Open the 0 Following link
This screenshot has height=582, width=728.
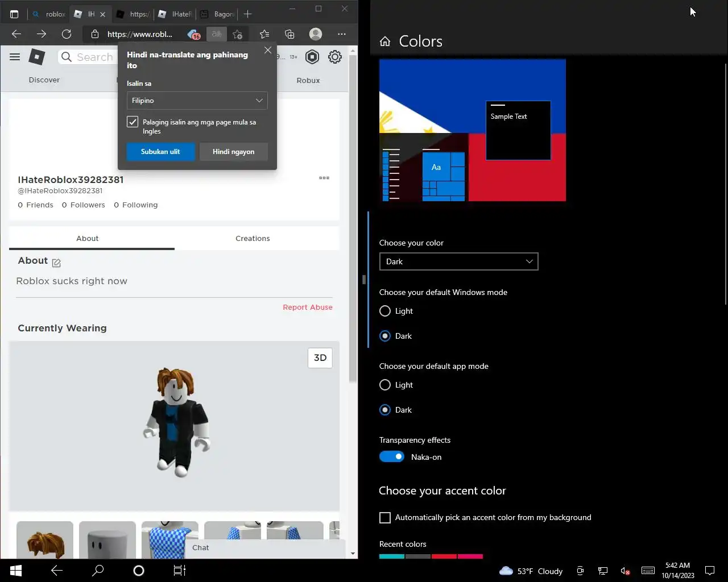coord(136,205)
